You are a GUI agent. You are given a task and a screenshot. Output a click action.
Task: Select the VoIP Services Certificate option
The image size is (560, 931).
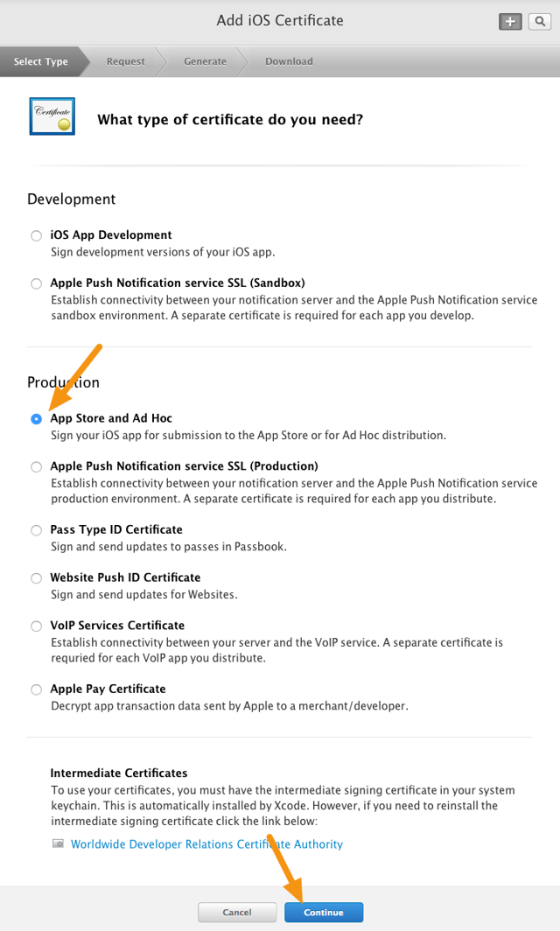(x=36, y=626)
